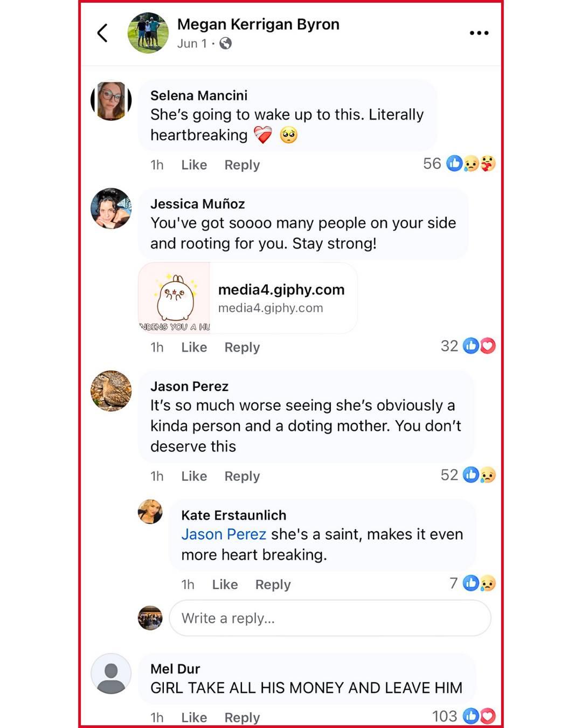This screenshot has width=582, height=728.
Task: Open Megan Kerrigan Byron's profile picture
Action: pyautogui.click(x=148, y=33)
